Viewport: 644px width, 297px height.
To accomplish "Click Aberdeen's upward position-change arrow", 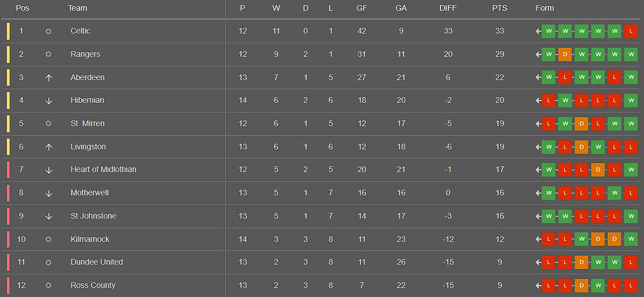I will 49,78.
